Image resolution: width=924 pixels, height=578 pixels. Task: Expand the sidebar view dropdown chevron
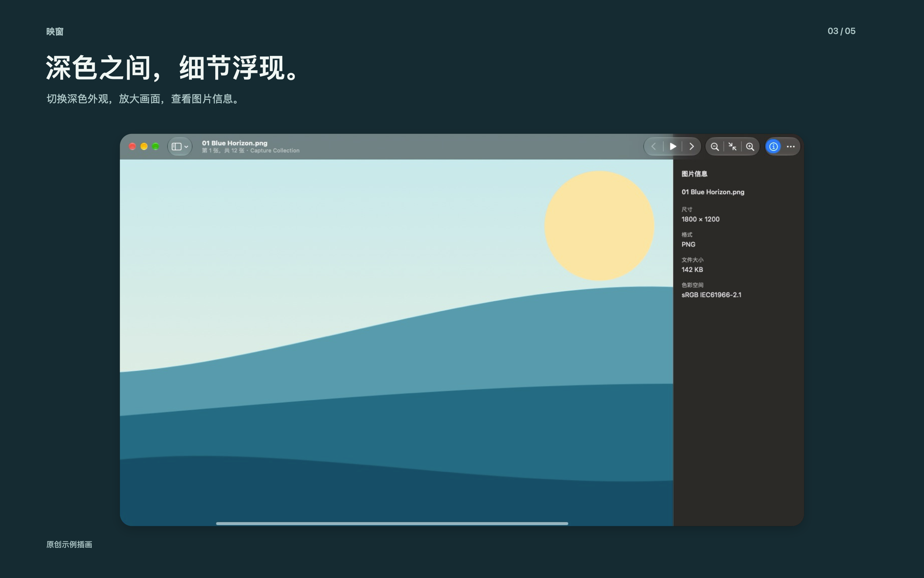(x=186, y=147)
